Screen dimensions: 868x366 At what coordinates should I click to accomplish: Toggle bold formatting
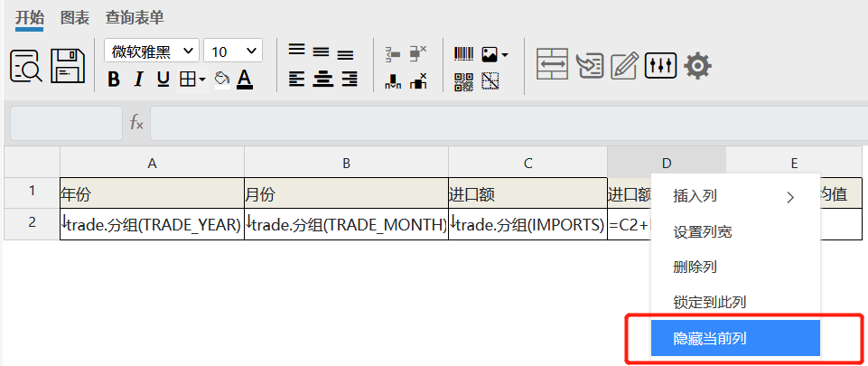click(114, 80)
